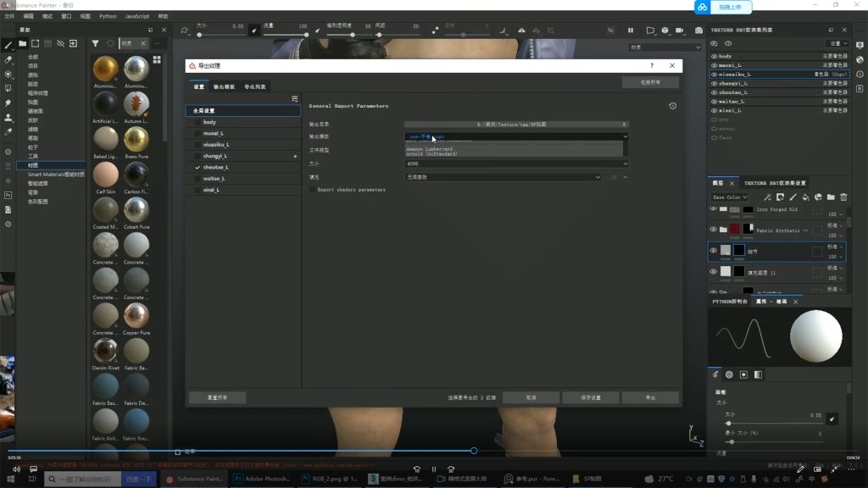Open the size 4096 dropdown

[516, 164]
